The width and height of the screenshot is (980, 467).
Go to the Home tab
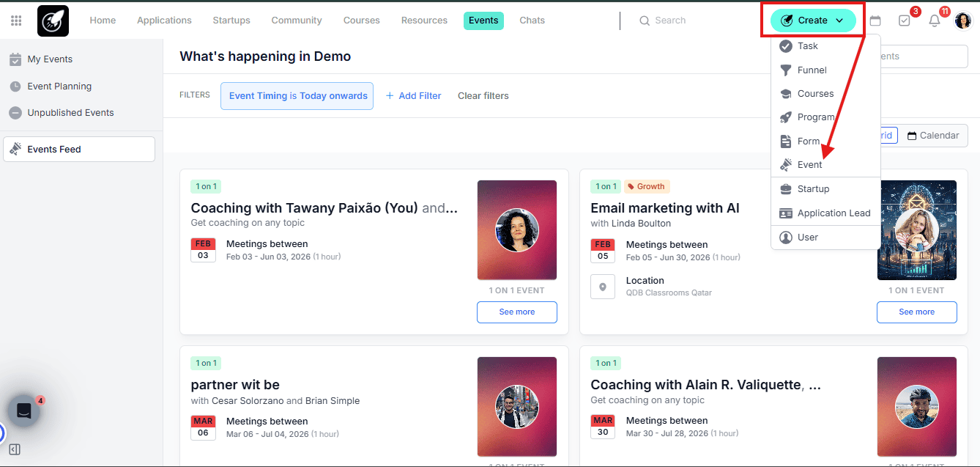103,21
